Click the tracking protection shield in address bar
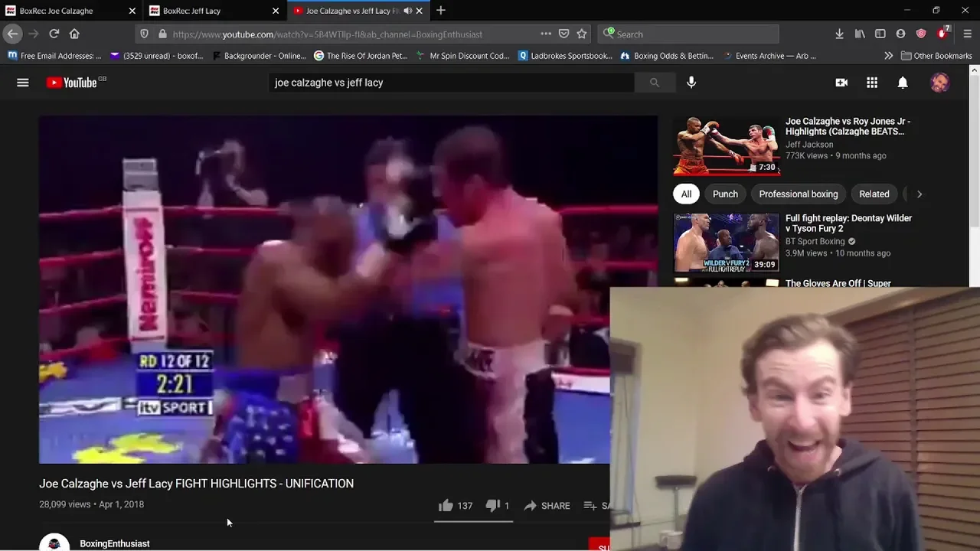The width and height of the screenshot is (980, 551). 144,34
